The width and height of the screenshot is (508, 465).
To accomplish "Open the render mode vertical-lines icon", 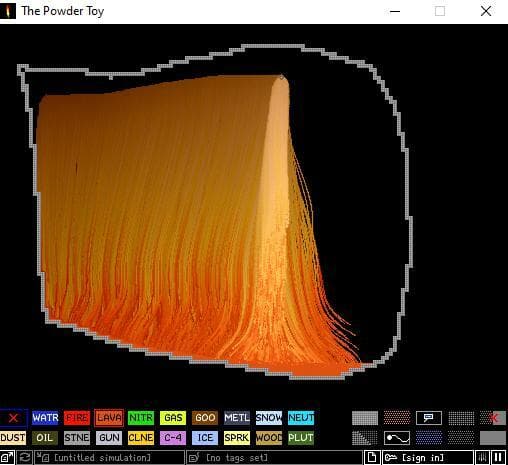I will pyautogui.click(x=482, y=458).
